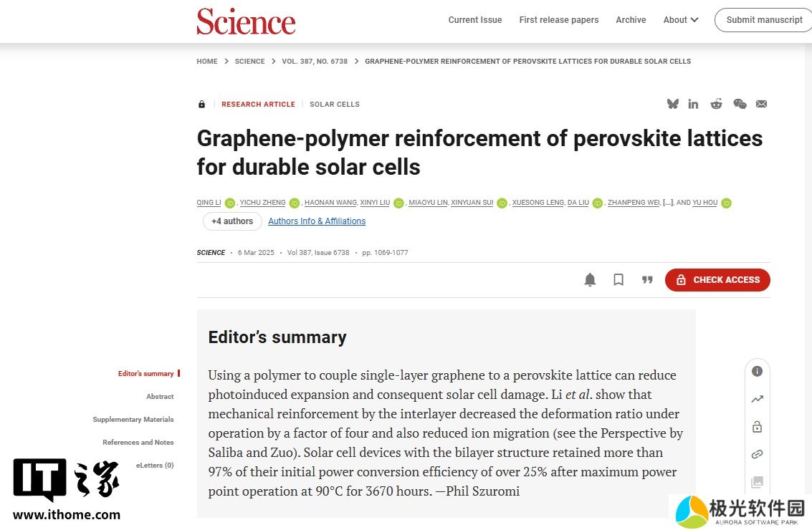
Task: Click the CHECK ACCESS button
Action: coord(717,280)
